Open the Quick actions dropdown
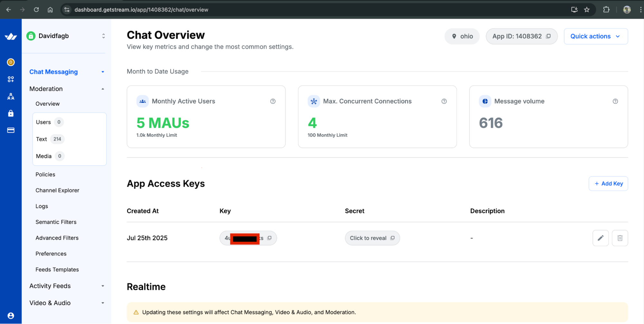The height and width of the screenshot is (324, 644). pyautogui.click(x=595, y=36)
